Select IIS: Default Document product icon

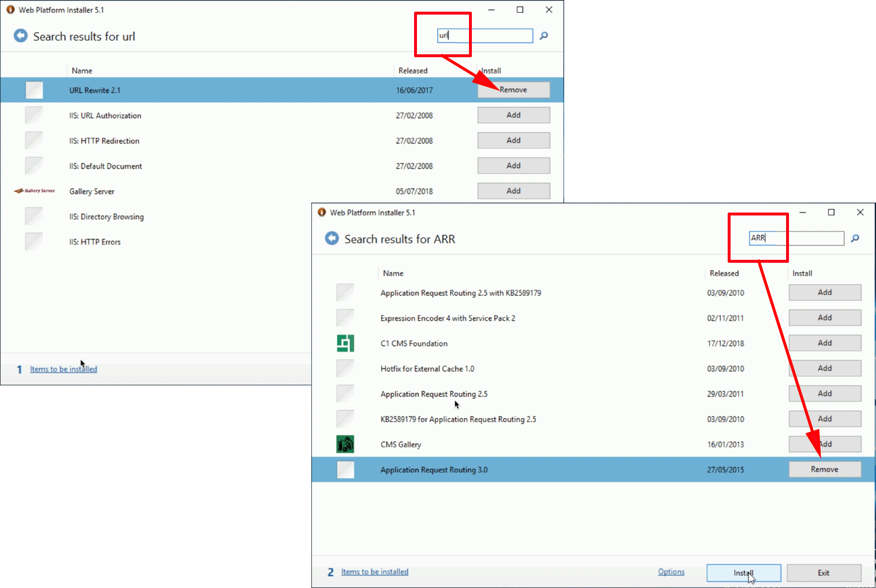[34, 166]
